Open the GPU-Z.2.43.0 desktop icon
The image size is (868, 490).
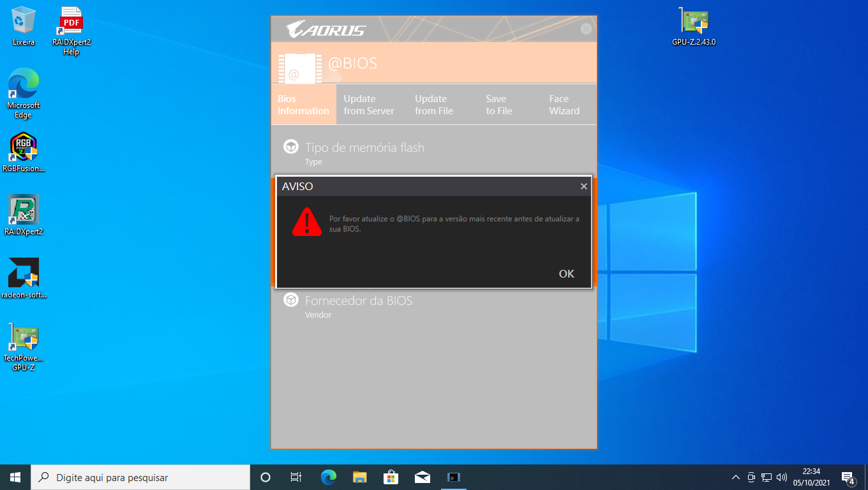pyautogui.click(x=694, y=26)
